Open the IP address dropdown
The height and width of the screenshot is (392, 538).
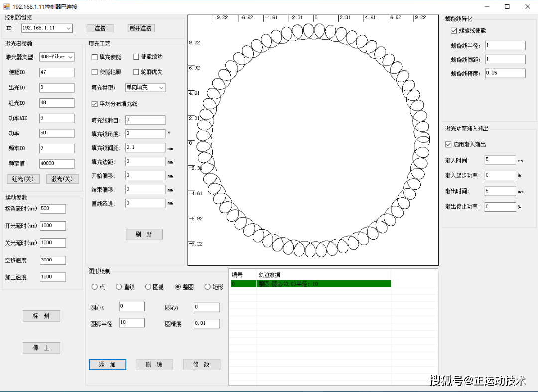(x=68, y=28)
